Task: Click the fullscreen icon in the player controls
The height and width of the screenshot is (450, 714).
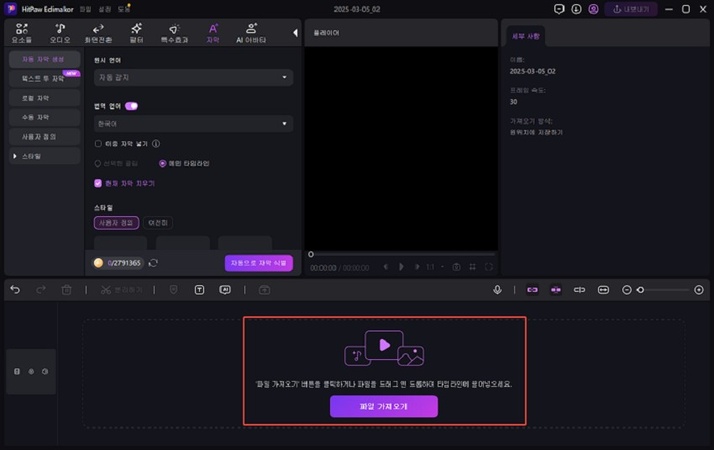Action: click(x=489, y=267)
